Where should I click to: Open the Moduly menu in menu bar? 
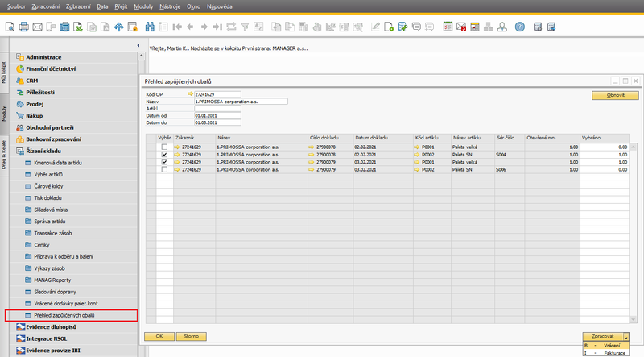(x=143, y=6)
